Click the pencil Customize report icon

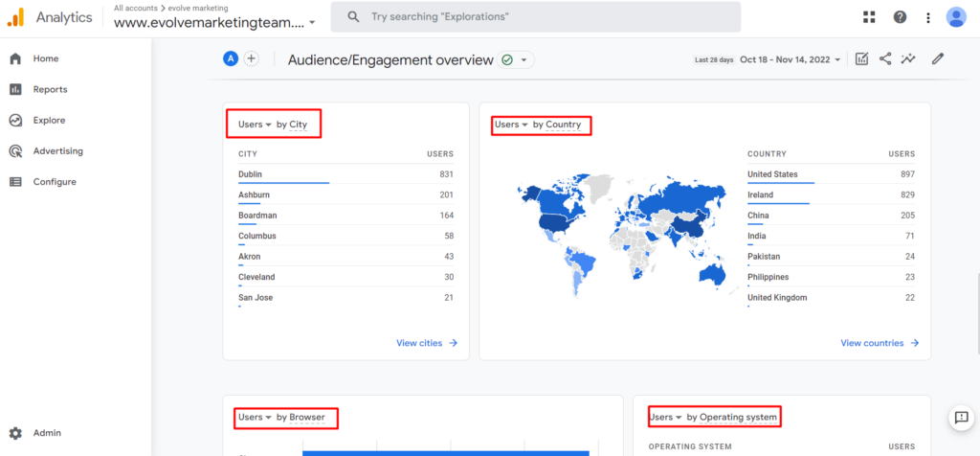[937, 58]
